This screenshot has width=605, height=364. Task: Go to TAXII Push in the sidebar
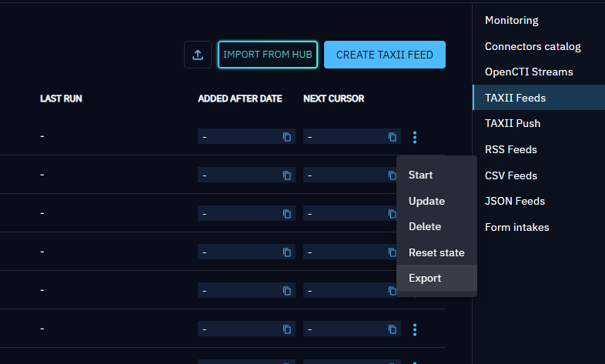coord(516,123)
